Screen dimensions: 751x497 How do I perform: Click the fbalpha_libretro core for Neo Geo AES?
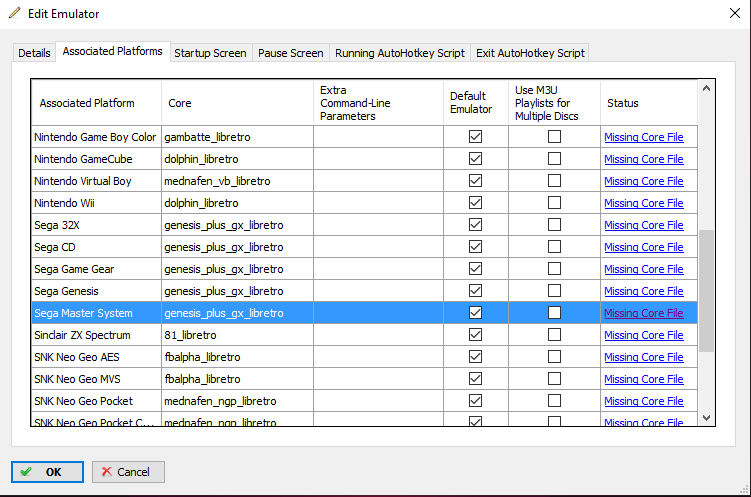pos(238,357)
